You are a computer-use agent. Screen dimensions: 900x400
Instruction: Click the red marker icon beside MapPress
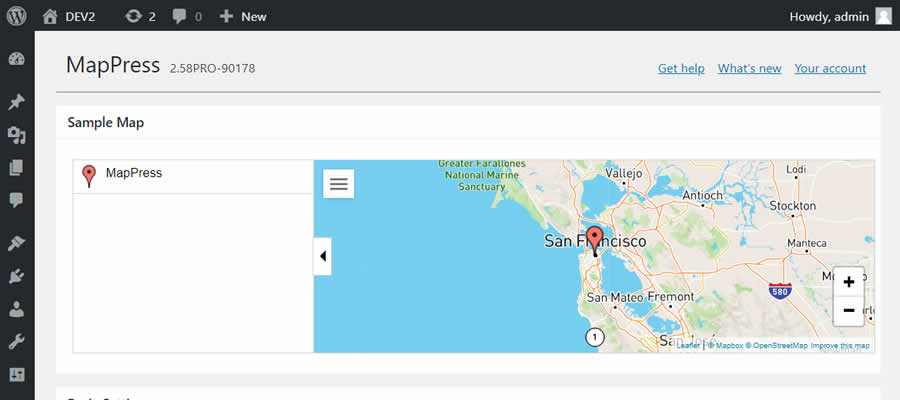tap(89, 176)
